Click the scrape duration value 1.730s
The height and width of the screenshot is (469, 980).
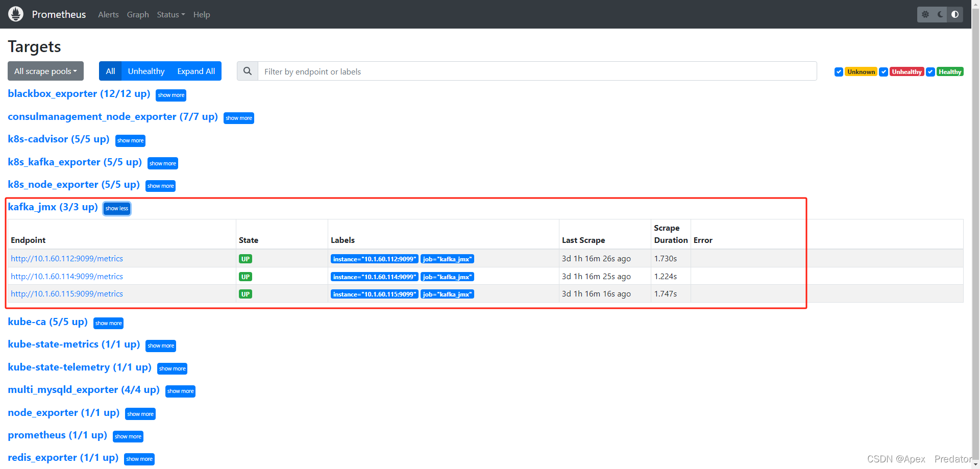point(666,258)
